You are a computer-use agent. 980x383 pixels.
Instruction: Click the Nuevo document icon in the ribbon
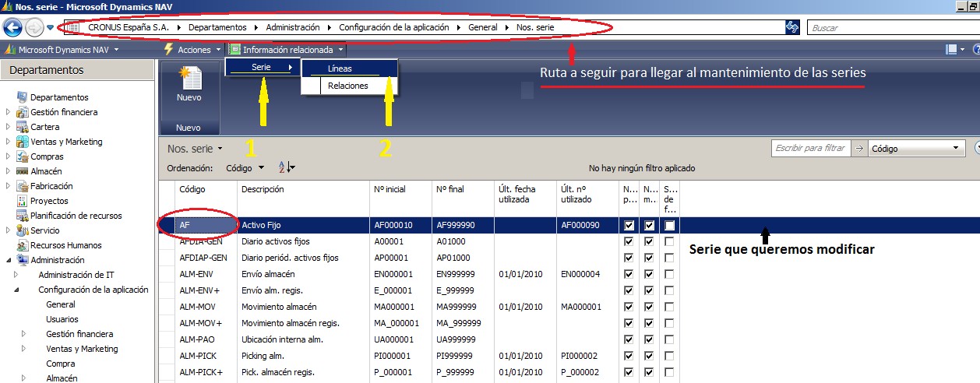click(x=189, y=78)
